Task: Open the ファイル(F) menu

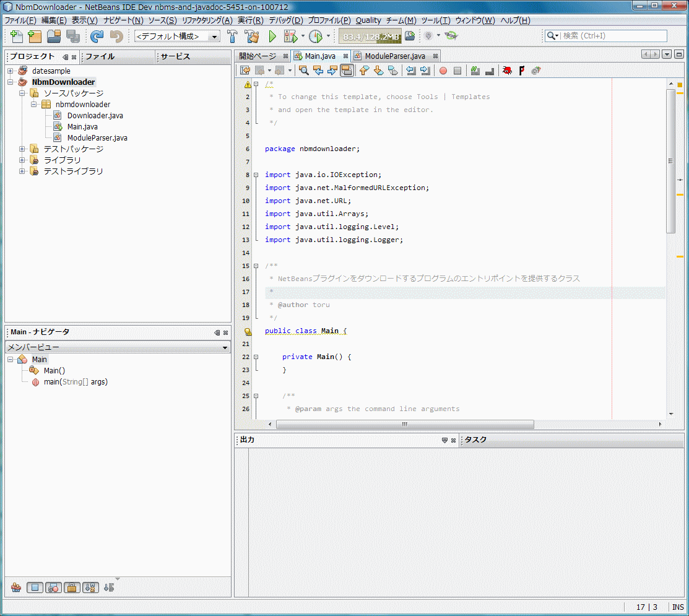Action: tap(20, 20)
